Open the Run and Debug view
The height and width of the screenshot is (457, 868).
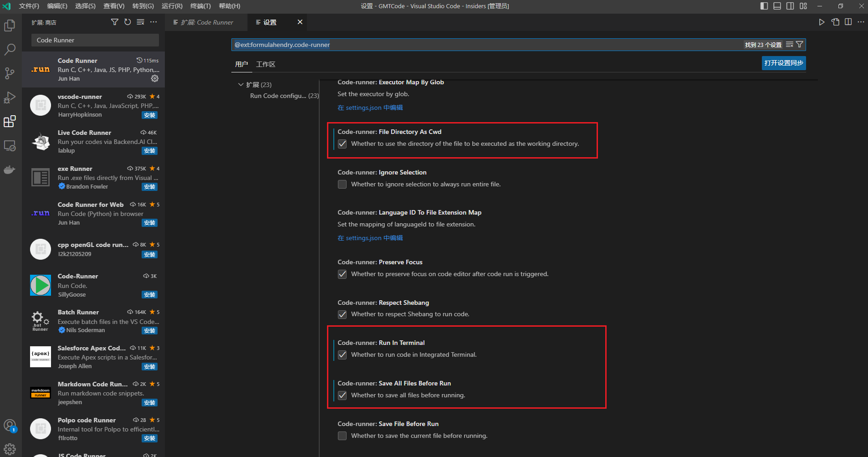click(x=10, y=98)
